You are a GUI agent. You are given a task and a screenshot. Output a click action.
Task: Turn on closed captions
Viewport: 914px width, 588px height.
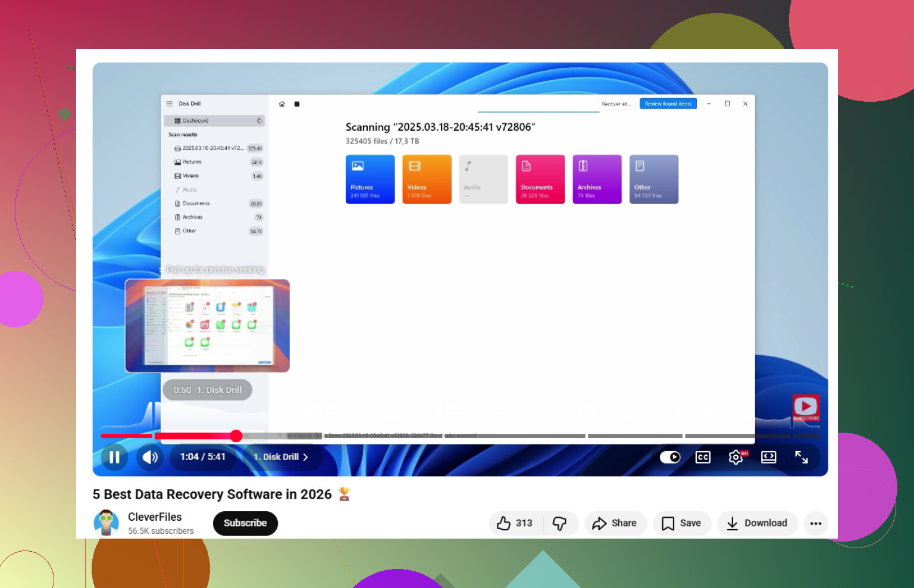pyautogui.click(x=703, y=457)
